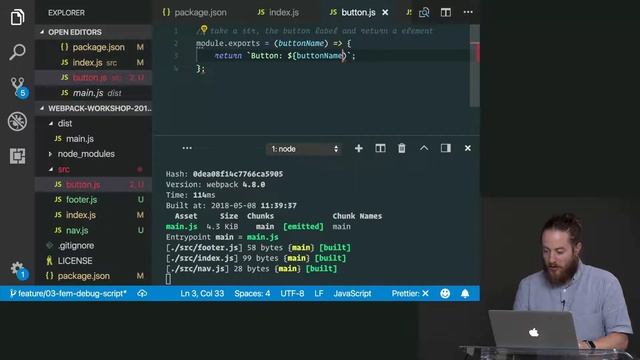Change encoding via UTF-8 indicator
This screenshot has height=360, width=640.
tap(292, 293)
